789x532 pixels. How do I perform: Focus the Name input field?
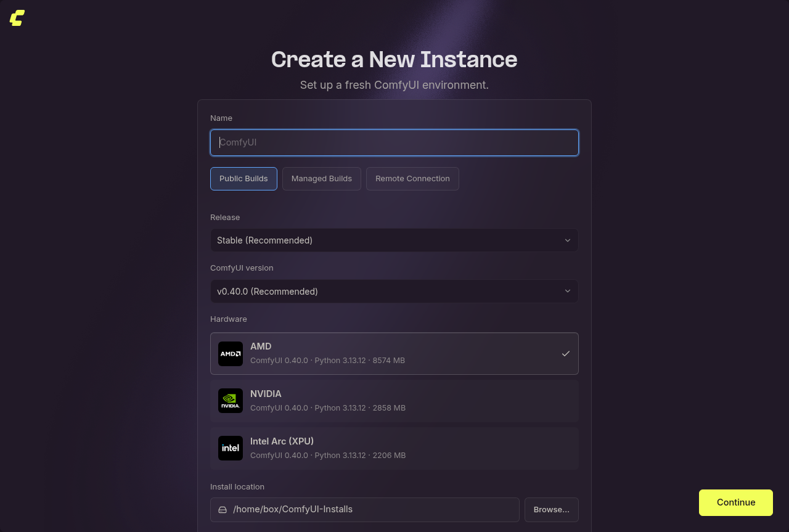tap(394, 142)
